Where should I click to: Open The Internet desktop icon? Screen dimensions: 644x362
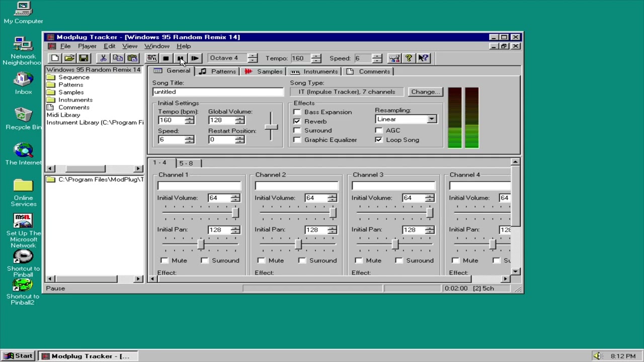(23, 154)
